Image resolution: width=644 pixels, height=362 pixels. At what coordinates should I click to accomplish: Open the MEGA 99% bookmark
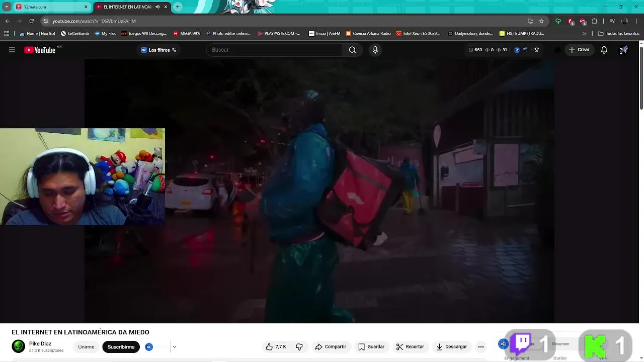click(187, 34)
